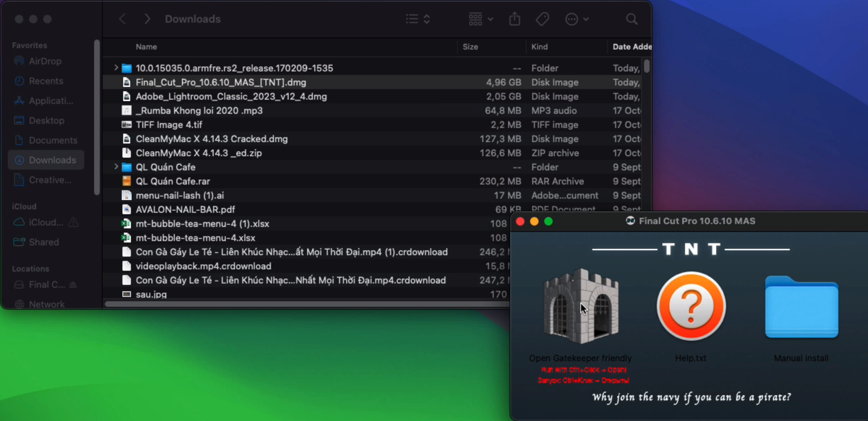
Task: Sort files by Name column
Action: click(x=146, y=47)
